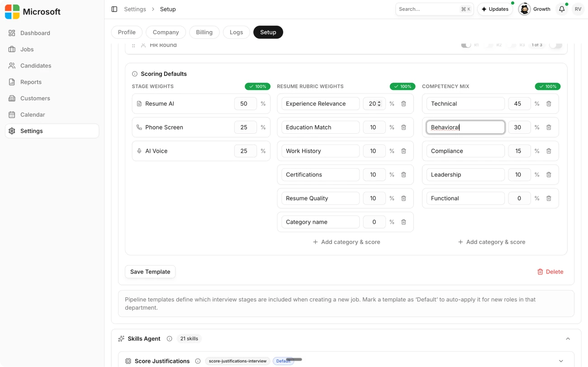Screen dimensions: 588x367
Task: Click Work History percentage field
Action: (x=375, y=151)
